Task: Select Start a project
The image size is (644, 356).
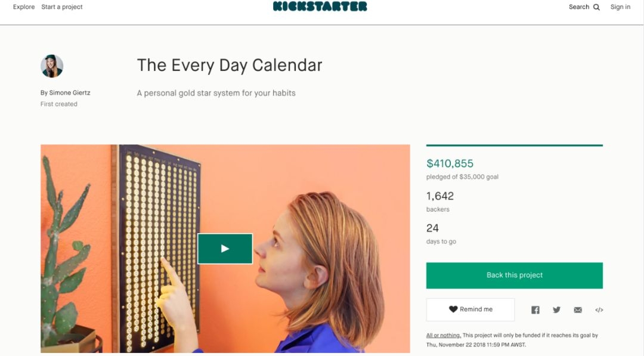Action: 62,7
